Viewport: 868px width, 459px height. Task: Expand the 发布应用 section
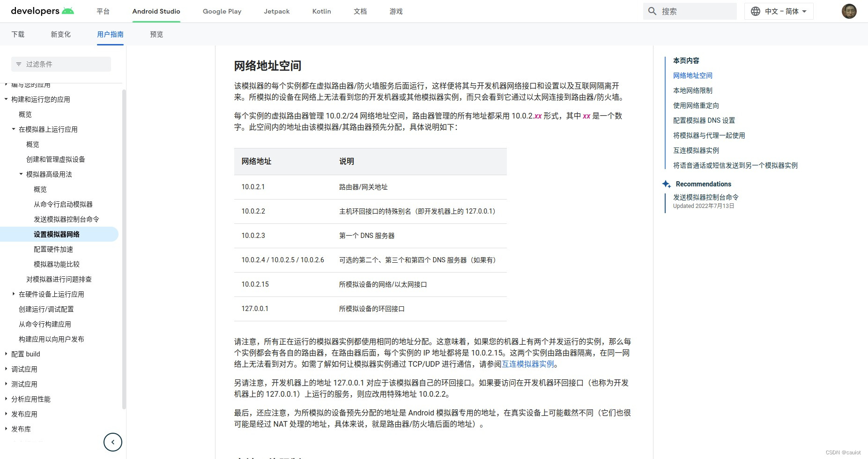pos(6,414)
